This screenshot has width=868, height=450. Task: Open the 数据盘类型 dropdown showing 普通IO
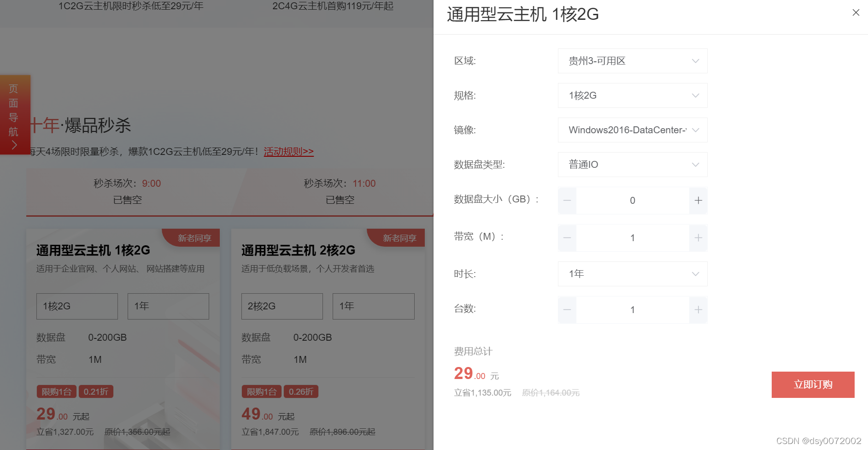pos(633,165)
